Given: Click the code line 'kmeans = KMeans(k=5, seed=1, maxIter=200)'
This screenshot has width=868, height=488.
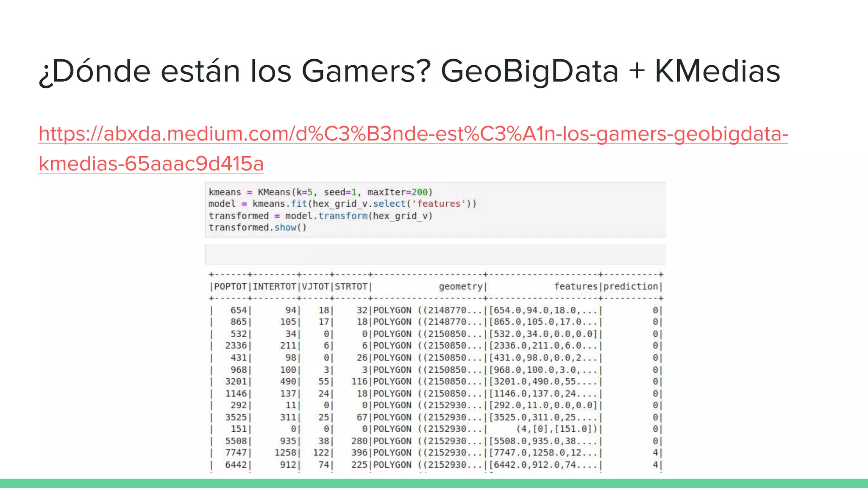Looking at the screenshot, I should [x=320, y=192].
